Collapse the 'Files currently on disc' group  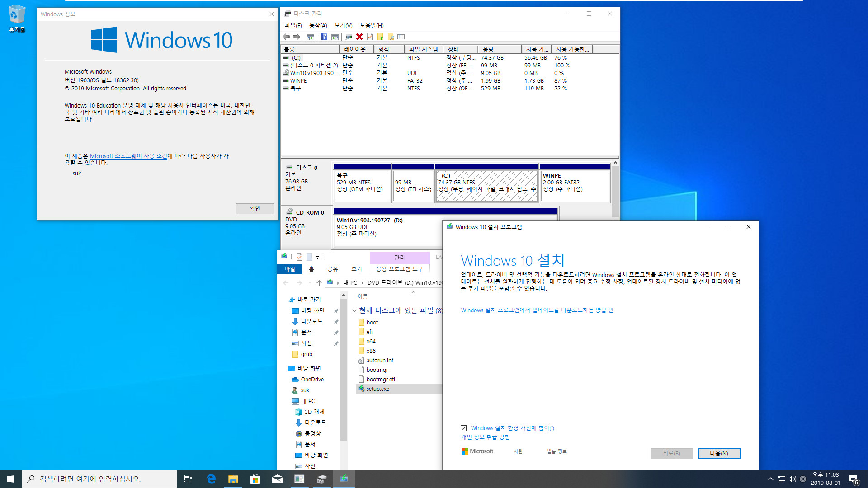point(354,310)
